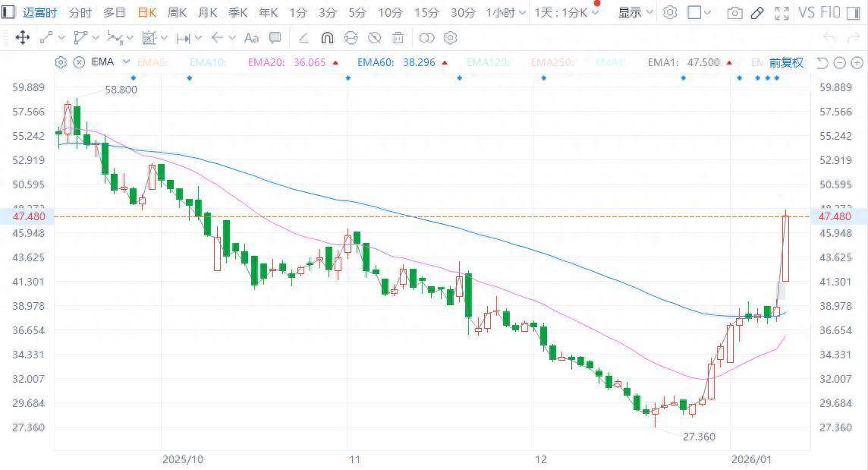This screenshot has width=868, height=470.
Task: Select the crosshair move tool
Action: tap(22, 38)
